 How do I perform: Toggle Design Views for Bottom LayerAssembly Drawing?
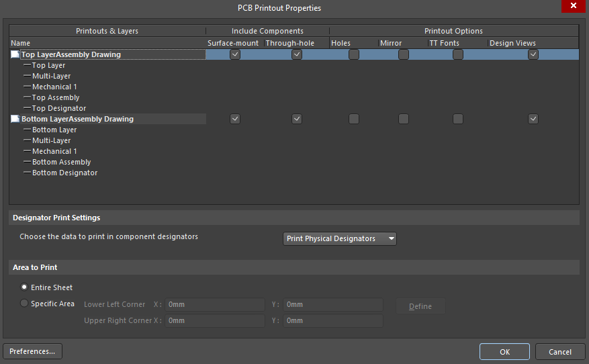pyautogui.click(x=533, y=119)
